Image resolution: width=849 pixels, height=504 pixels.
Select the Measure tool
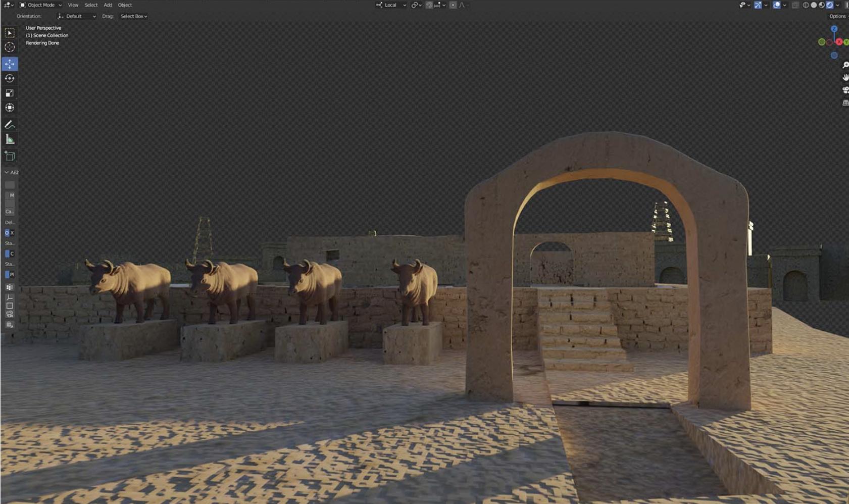tap(10, 139)
